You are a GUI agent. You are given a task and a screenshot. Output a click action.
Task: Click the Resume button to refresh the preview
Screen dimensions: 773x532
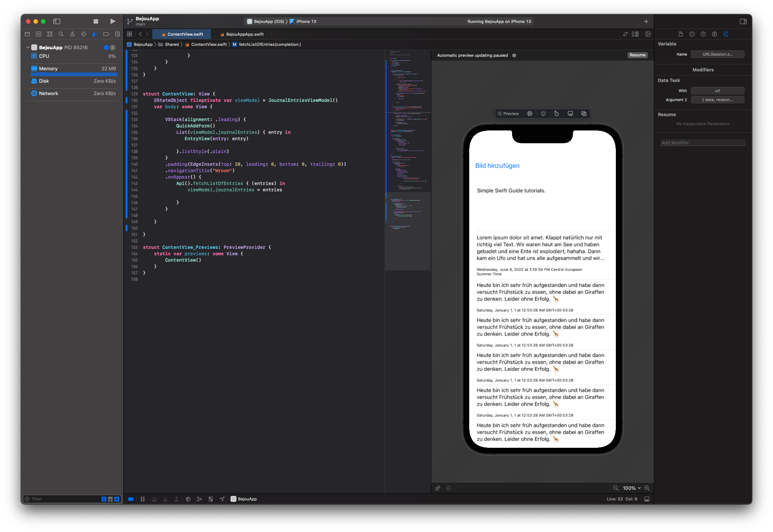pos(637,55)
